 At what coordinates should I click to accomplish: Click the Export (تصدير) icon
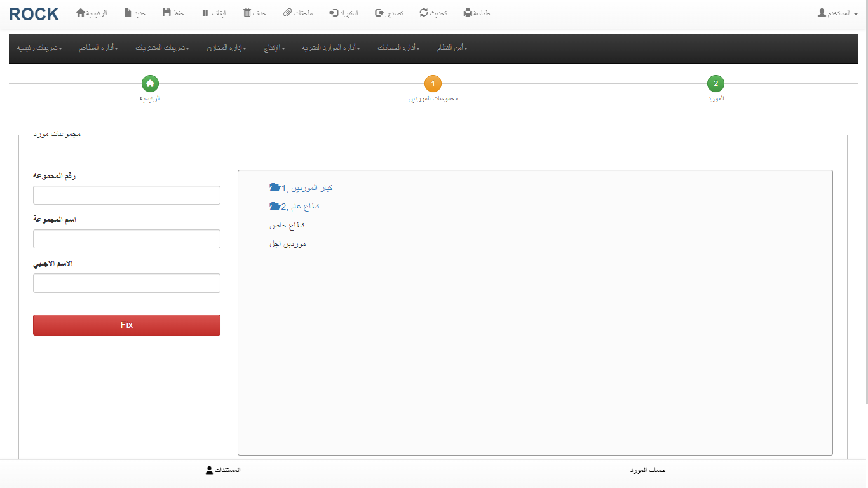[379, 13]
